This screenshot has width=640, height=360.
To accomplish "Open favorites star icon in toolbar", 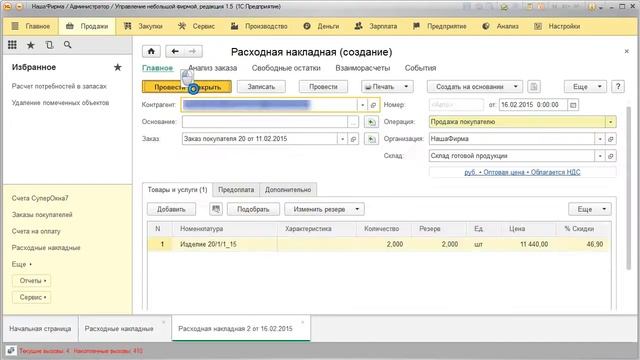I will (31, 45).
